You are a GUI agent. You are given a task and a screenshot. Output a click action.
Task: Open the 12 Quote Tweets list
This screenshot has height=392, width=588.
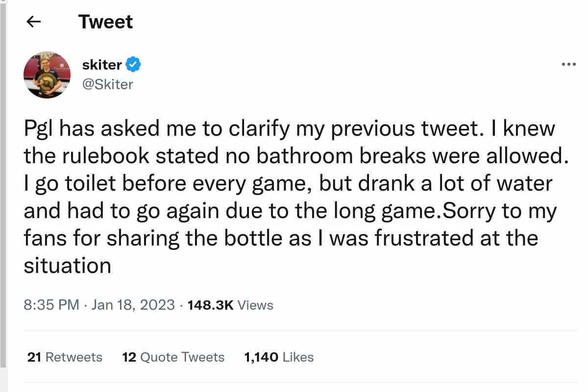point(173,357)
